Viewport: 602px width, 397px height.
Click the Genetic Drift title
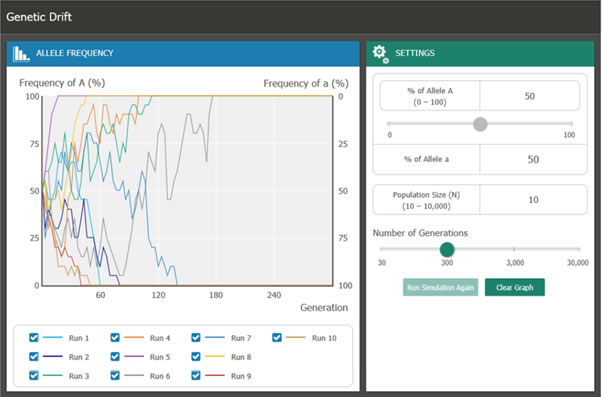tap(39, 17)
